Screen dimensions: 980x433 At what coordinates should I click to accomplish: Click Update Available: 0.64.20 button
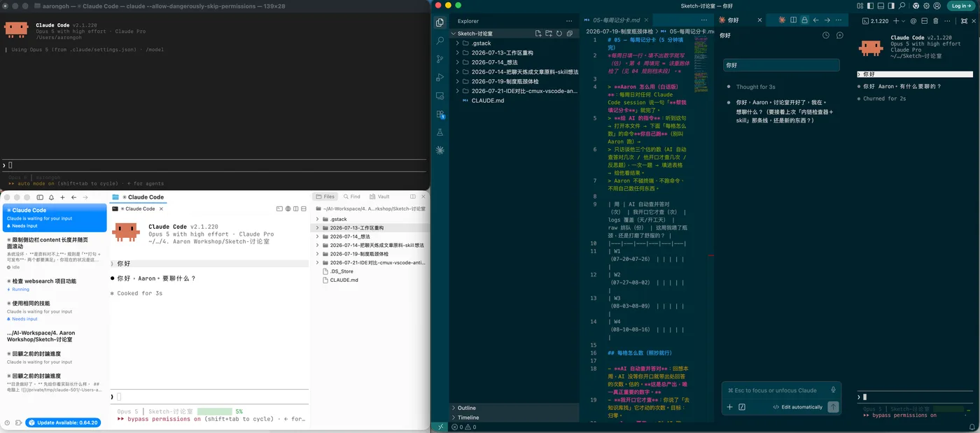63,423
